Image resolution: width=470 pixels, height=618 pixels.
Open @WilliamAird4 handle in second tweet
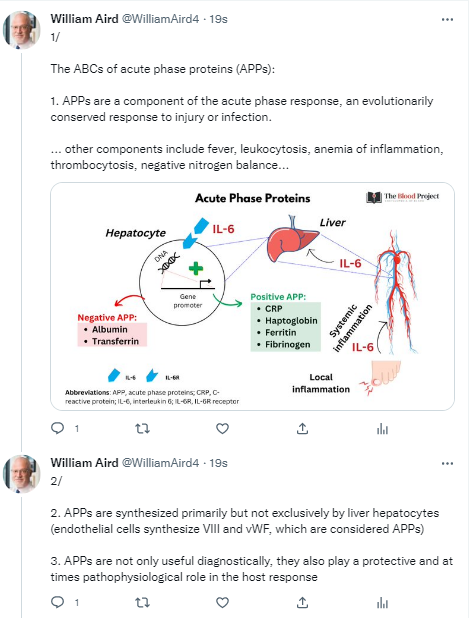[x=160, y=463]
